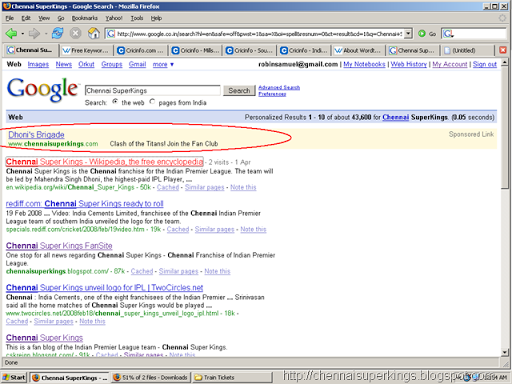The image size is (512, 384).
Task: Switch to the 'Cricinfo - Indi...' tab
Action: [304, 50]
